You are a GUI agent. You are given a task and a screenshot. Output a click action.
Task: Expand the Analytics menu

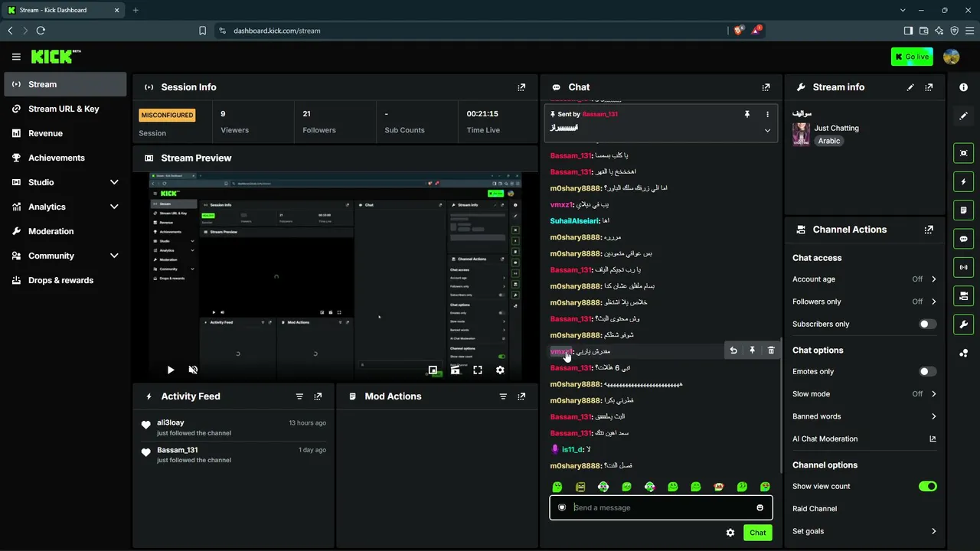pos(65,207)
